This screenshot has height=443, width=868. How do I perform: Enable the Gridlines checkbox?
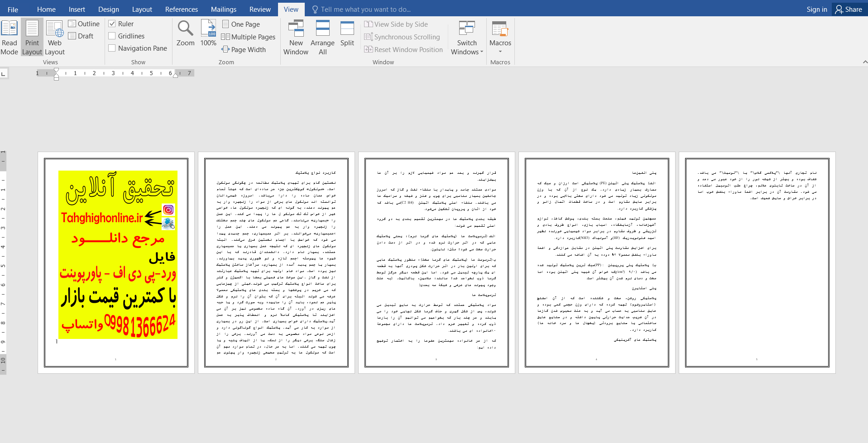tap(112, 36)
